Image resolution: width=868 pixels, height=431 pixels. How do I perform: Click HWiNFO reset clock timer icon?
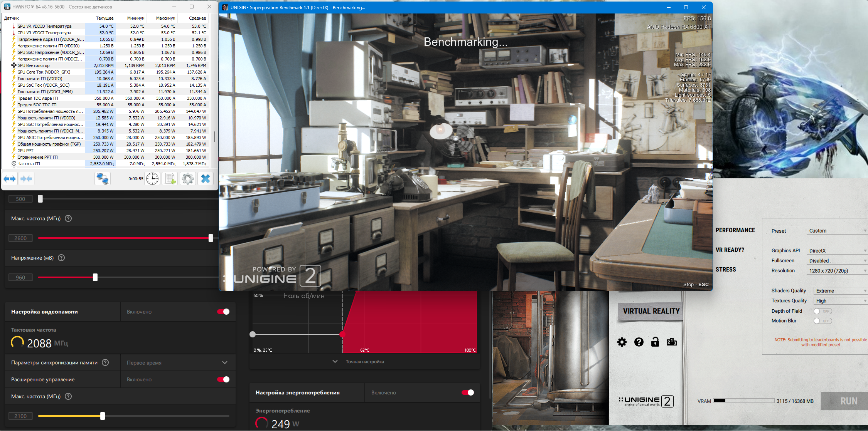[152, 179]
